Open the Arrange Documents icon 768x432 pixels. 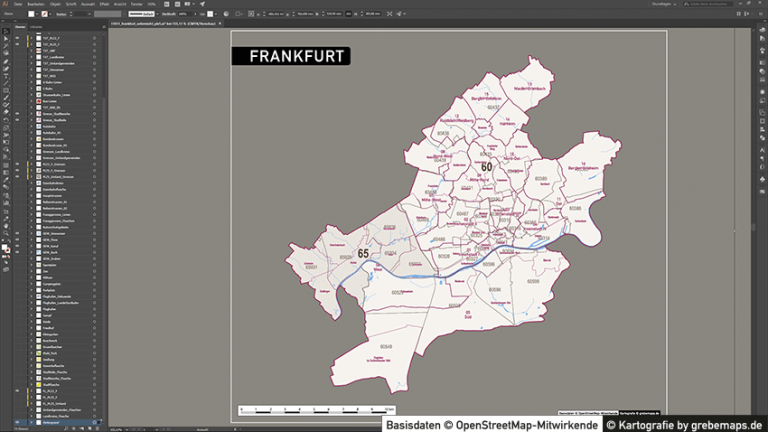188,4
